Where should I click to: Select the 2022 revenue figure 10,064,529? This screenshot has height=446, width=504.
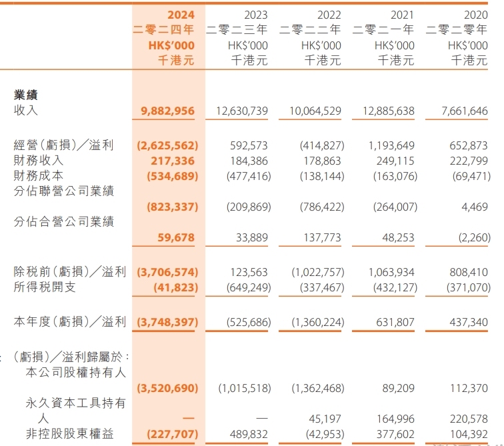pyautogui.click(x=315, y=111)
